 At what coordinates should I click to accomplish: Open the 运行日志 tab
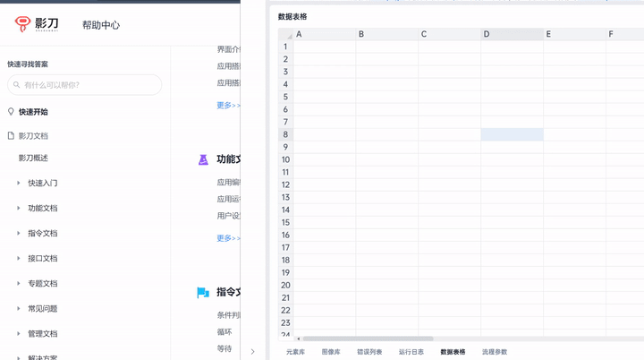click(411, 352)
